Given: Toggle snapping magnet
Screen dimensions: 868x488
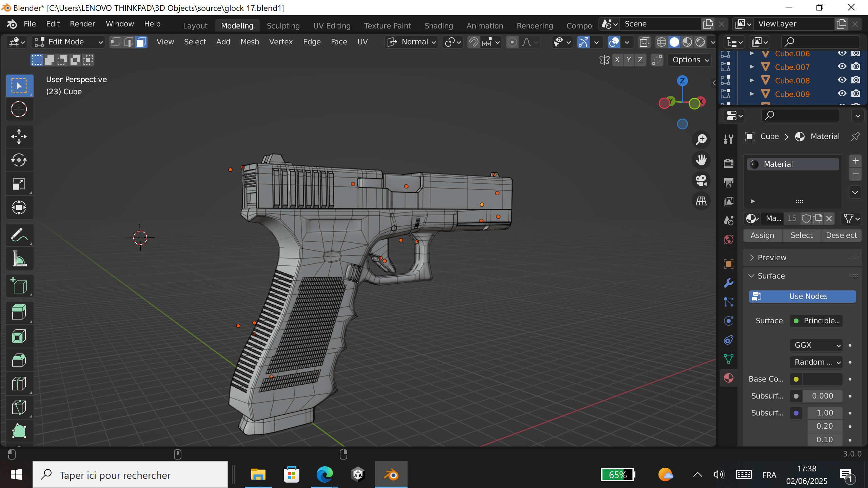Looking at the screenshot, I should [x=473, y=42].
